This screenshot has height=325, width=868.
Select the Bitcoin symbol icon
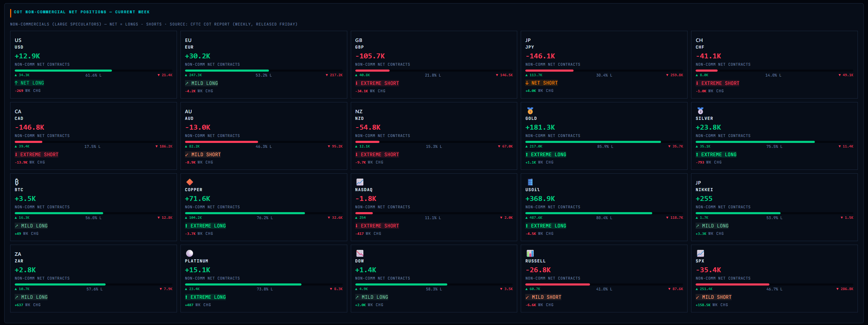click(17, 182)
